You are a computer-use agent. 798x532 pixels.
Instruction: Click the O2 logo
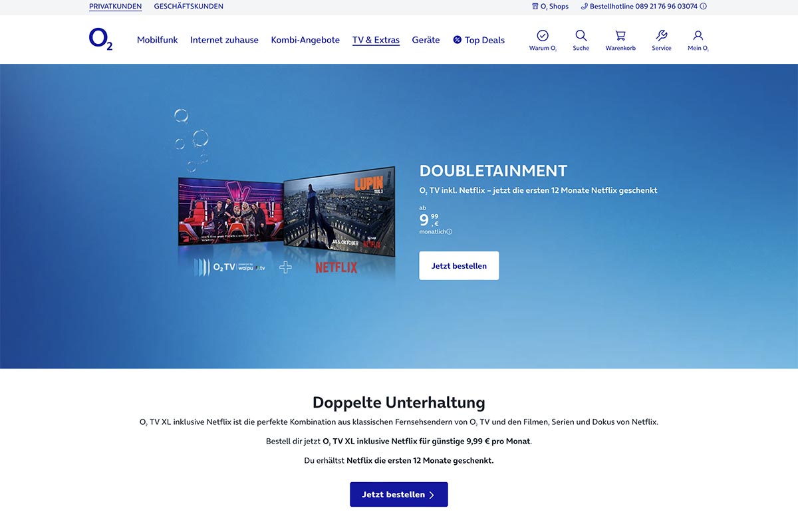(x=100, y=39)
